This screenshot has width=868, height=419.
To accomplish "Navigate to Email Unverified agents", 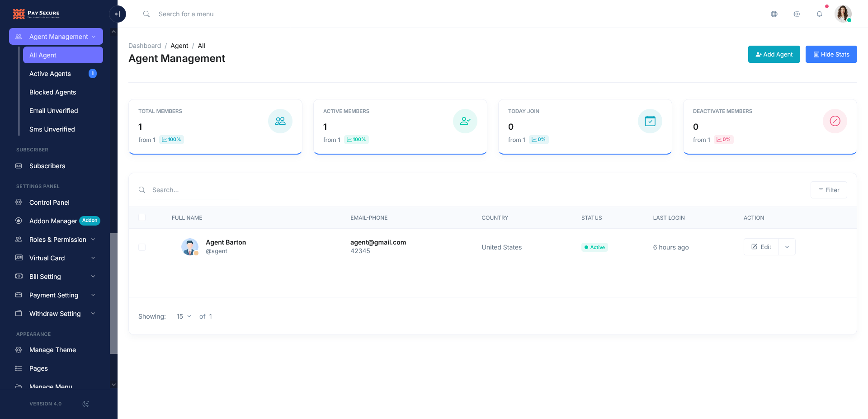I will 54,111.
